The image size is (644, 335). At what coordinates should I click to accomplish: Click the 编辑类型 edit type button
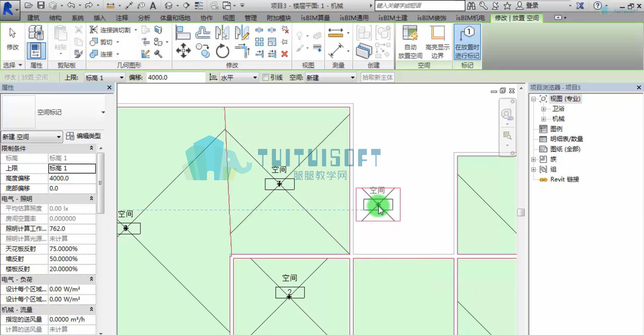84,136
